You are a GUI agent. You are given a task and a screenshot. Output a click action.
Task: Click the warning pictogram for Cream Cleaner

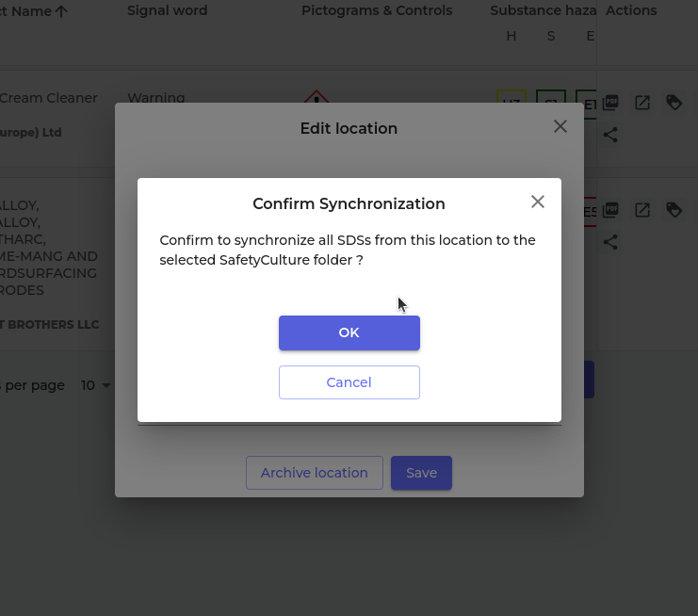point(317,97)
